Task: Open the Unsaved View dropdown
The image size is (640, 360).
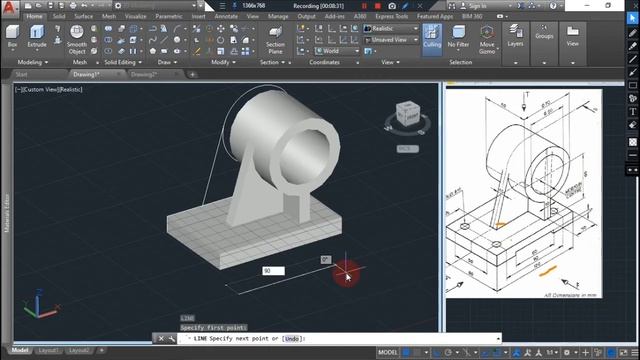Action: [391, 40]
